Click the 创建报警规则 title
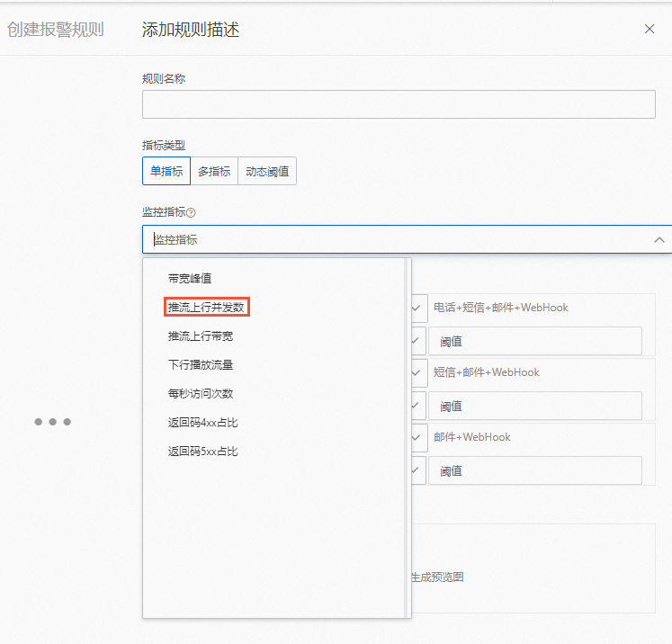Image resolution: width=672 pixels, height=644 pixels. tap(56, 30)
